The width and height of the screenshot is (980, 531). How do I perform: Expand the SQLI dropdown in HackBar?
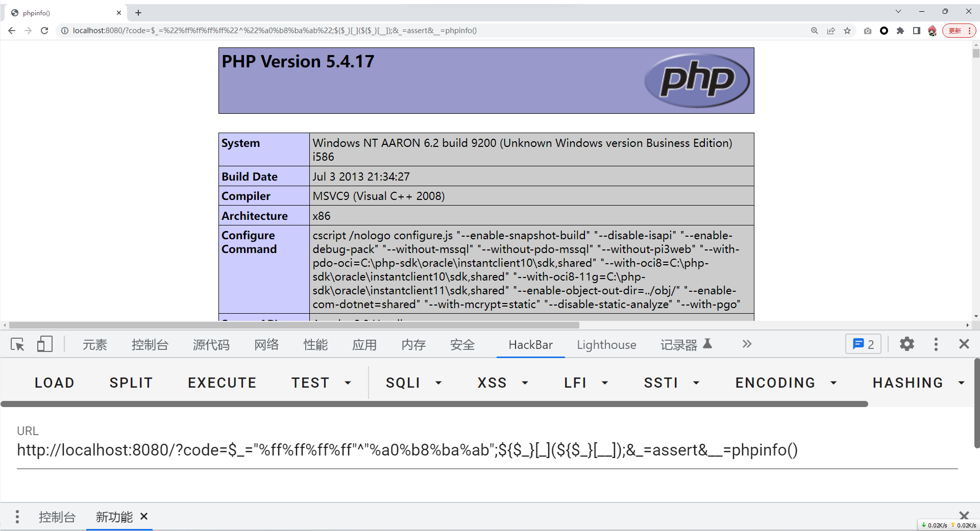pos(413,383)
